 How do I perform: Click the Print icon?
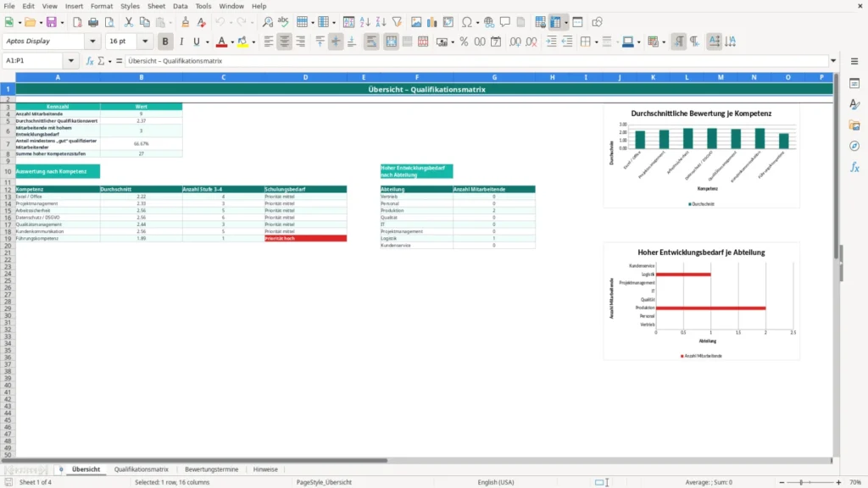93,22
